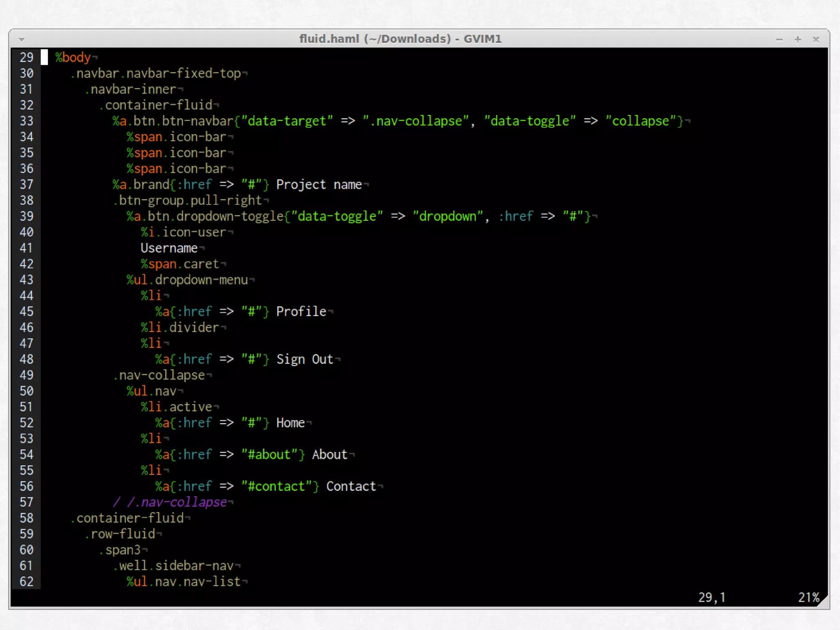Image resolution: width=840 pixels, height=630 pixels.
Task: Close the fluid.haml GVIM window
Action: point(816,40)
